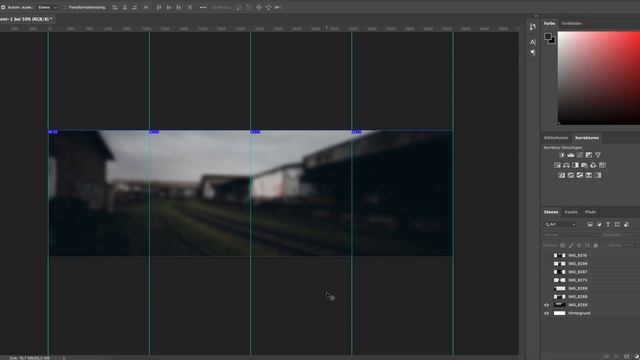Toggle lock transparent pixels
This screenshot has height=360, width=640.
point(562,245)
